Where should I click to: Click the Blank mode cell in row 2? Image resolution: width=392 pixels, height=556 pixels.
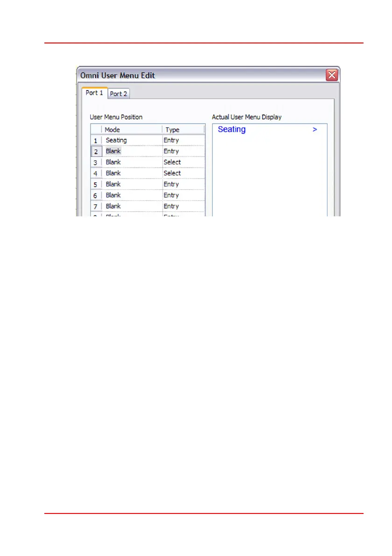point(133,151)
